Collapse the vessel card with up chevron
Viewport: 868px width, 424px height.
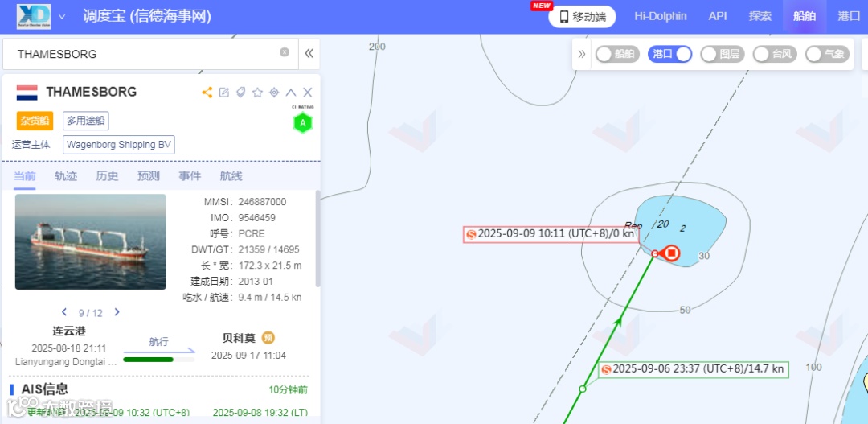(x=291, y=93)
